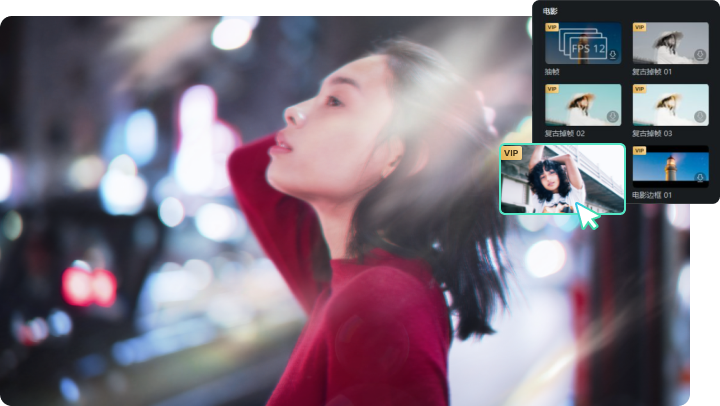Select the highlighted curly-haired girl effect thumbnail
The width and height of the screenshot is (720, 406).
click(562, 179)
